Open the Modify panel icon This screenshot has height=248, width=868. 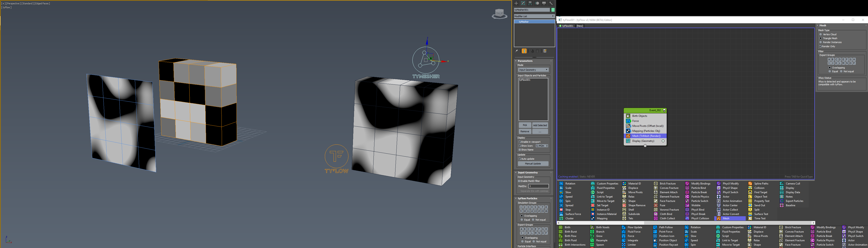pyautogui.click(x=523, y=3)
